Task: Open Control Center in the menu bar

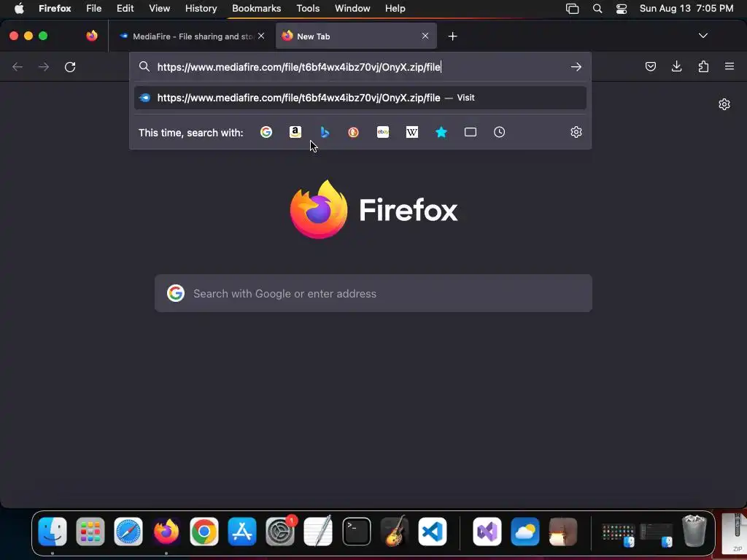Action: (622, 9)
